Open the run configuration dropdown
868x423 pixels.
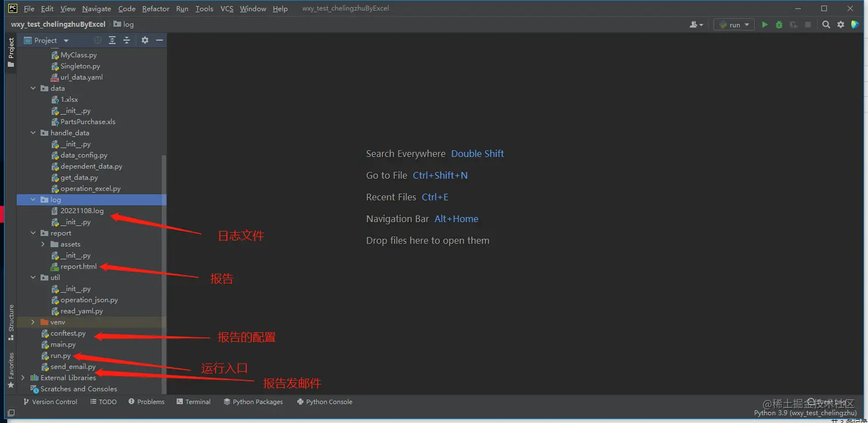734,25
